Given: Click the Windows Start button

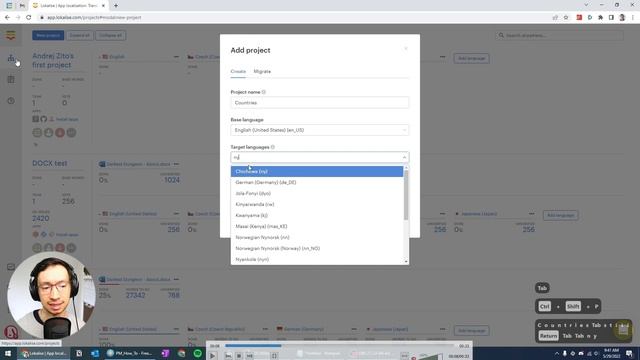Looking at the screenshot, I should 8,353.
